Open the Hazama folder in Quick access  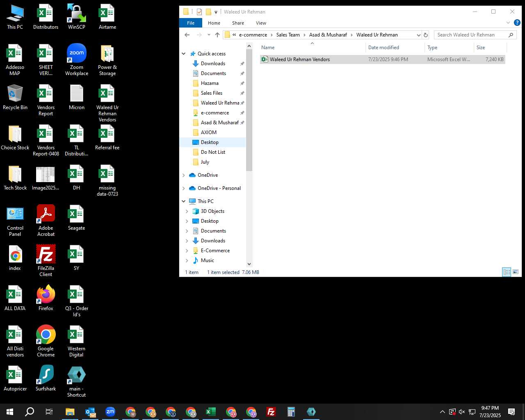(x=210, y=83)
